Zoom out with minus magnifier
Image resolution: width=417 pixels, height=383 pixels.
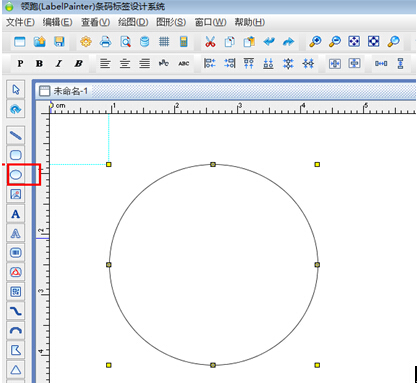click(x=335, y=42)
